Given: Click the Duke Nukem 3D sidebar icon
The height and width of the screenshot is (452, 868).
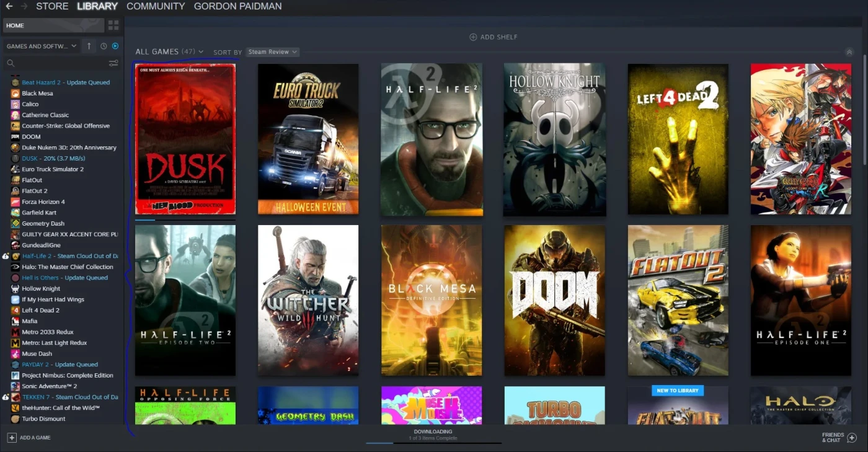Looking at the screenshot, I should [15, 148].
